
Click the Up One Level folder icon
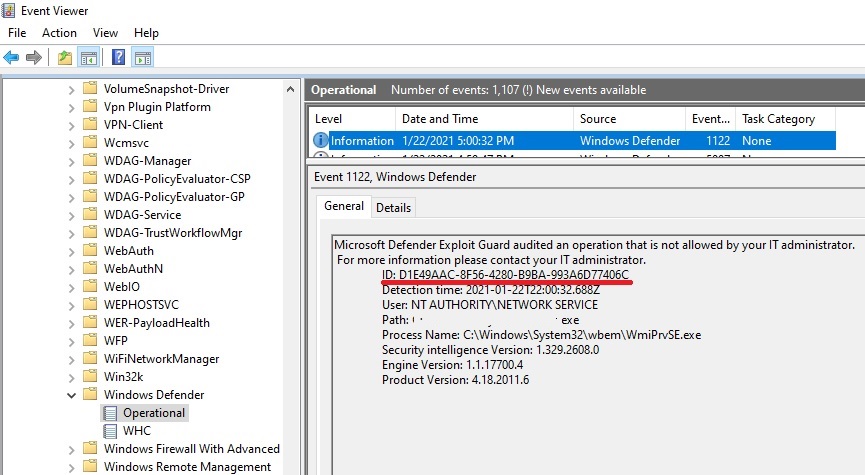point(65,57)
